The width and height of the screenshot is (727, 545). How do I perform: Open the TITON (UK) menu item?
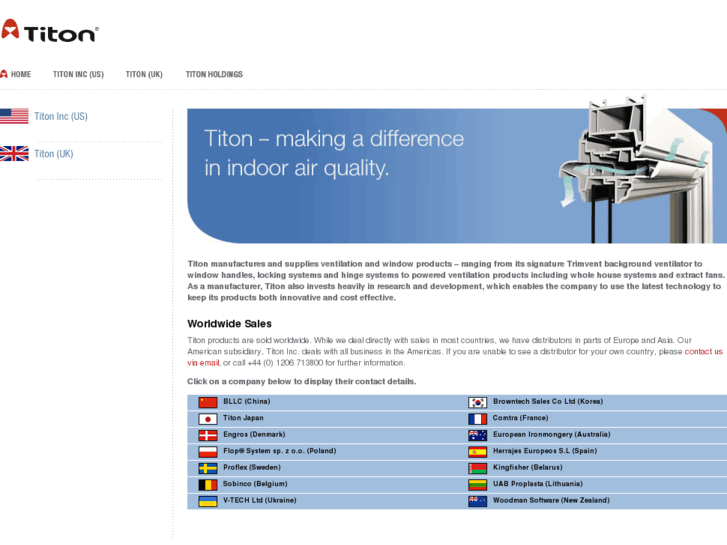[x=144, y=74]
